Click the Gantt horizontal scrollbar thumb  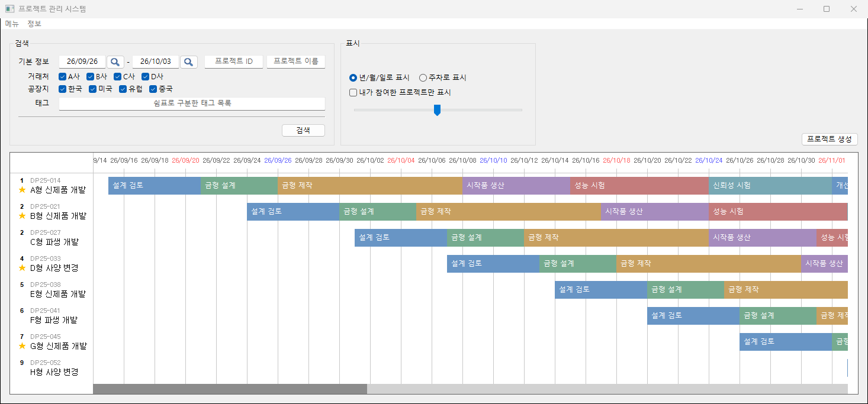230,389
